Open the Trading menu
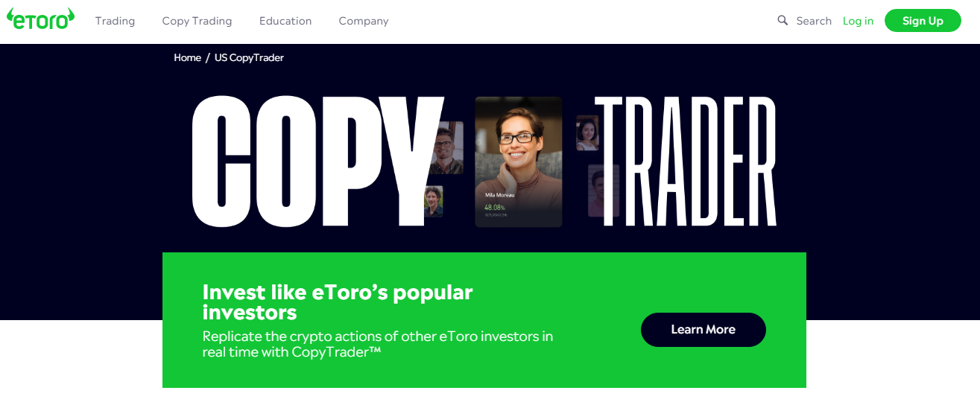Viewport: 980px width, 405px height. click(115, 21)
